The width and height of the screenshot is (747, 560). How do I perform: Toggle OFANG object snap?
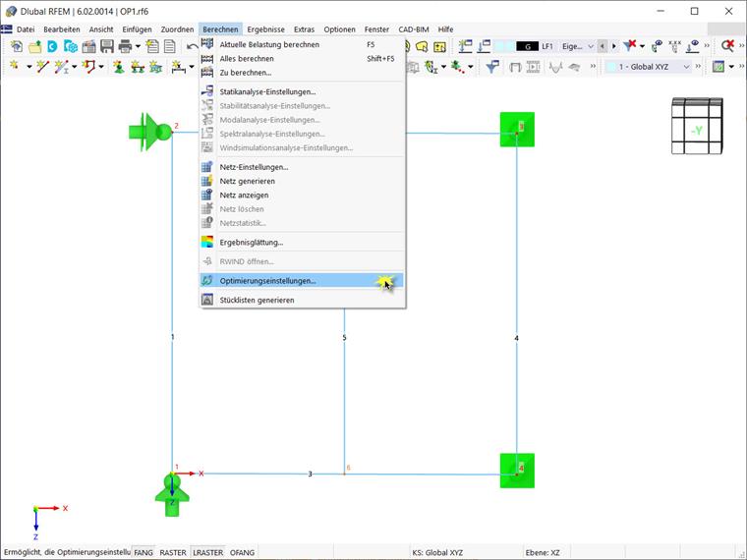pyautogui.click(x=242, y=552)
